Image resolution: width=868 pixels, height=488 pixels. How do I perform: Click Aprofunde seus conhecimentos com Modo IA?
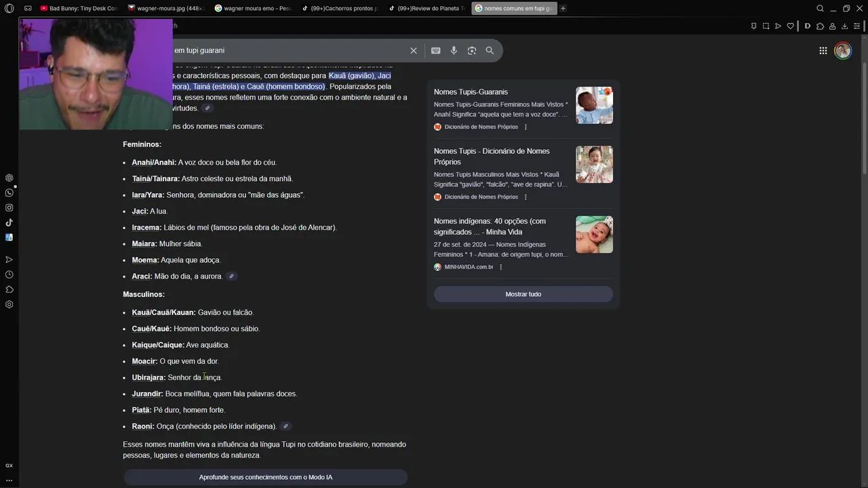265,477
